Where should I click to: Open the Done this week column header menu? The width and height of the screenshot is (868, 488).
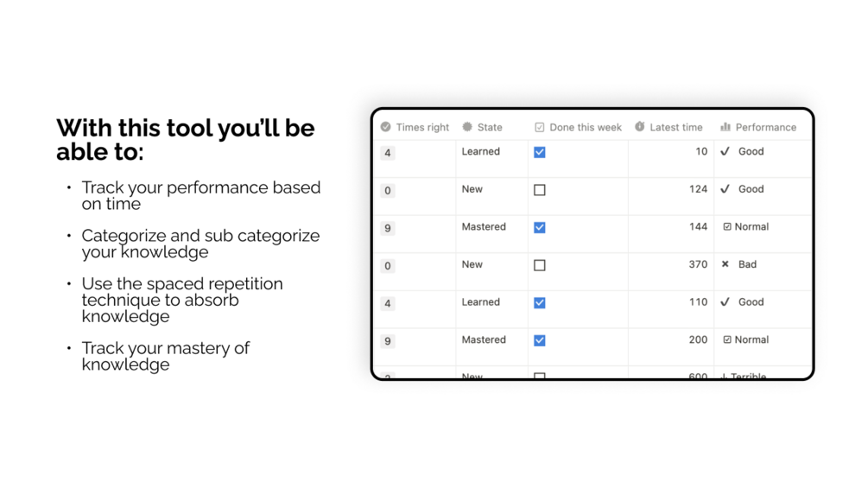point(585,127)
